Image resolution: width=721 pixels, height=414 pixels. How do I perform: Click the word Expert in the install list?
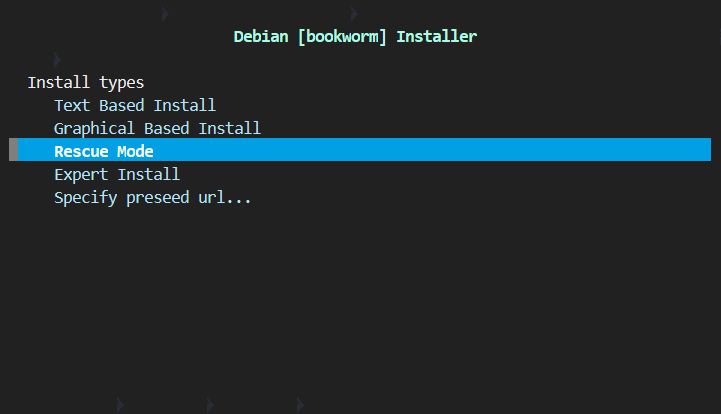point(81,174)
